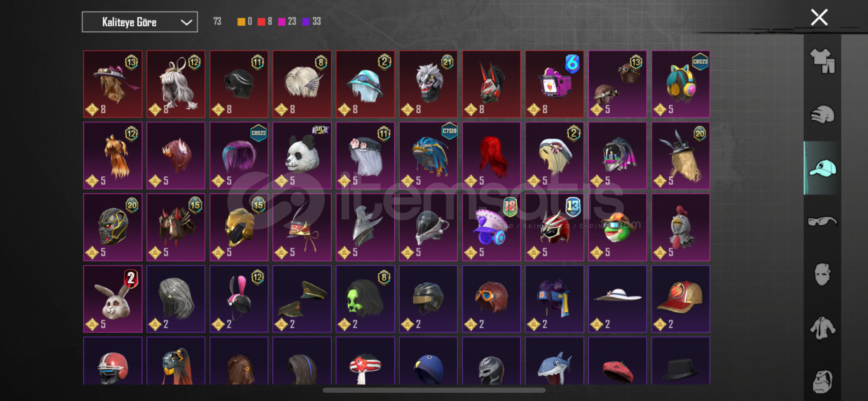Open the bottom character head category icon
868x401 pixels.
tap(822, 381)
